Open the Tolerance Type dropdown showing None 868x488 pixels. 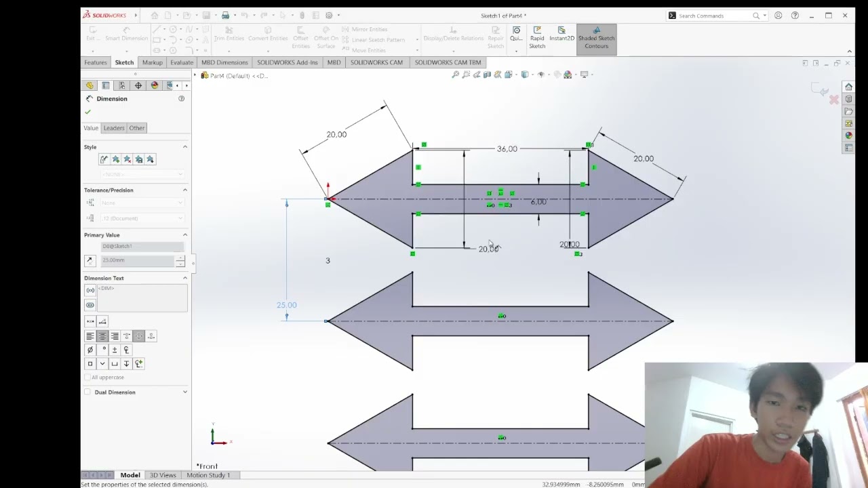[x=142, y=203]
